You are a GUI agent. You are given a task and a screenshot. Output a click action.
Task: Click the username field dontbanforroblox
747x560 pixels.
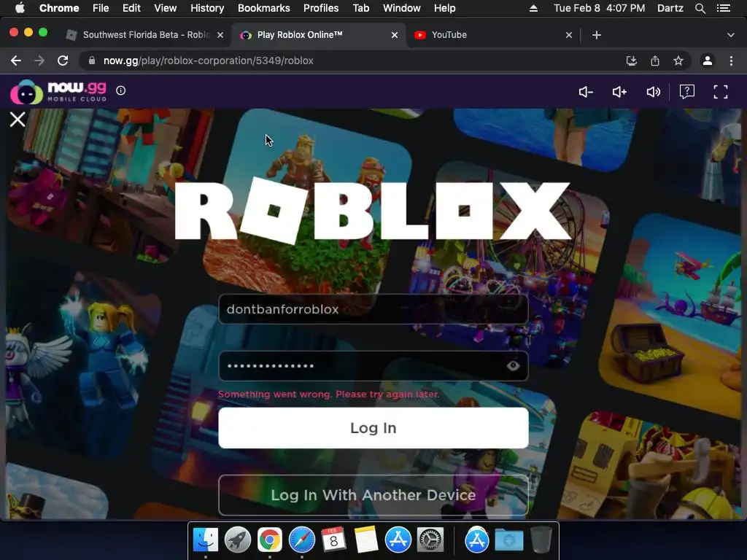[x=373, y=309]
